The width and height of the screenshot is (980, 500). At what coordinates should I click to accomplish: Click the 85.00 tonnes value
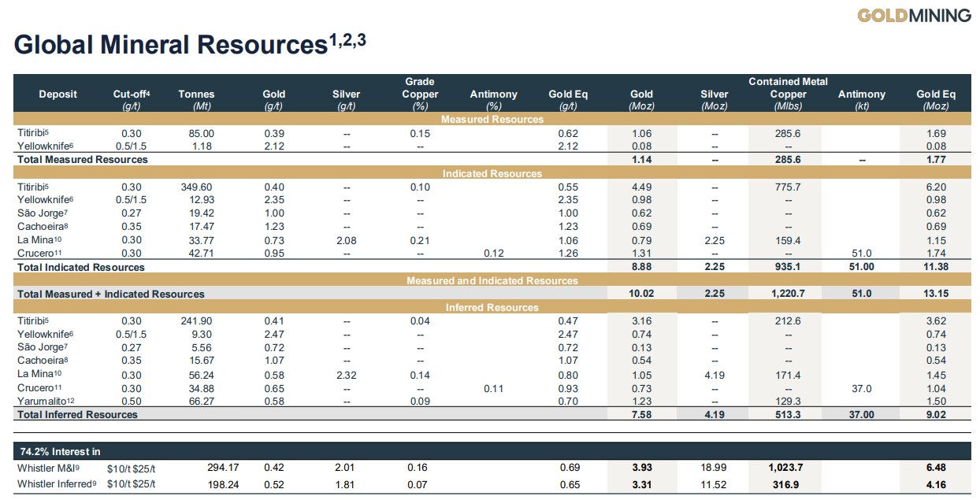[x=201, y=134]
